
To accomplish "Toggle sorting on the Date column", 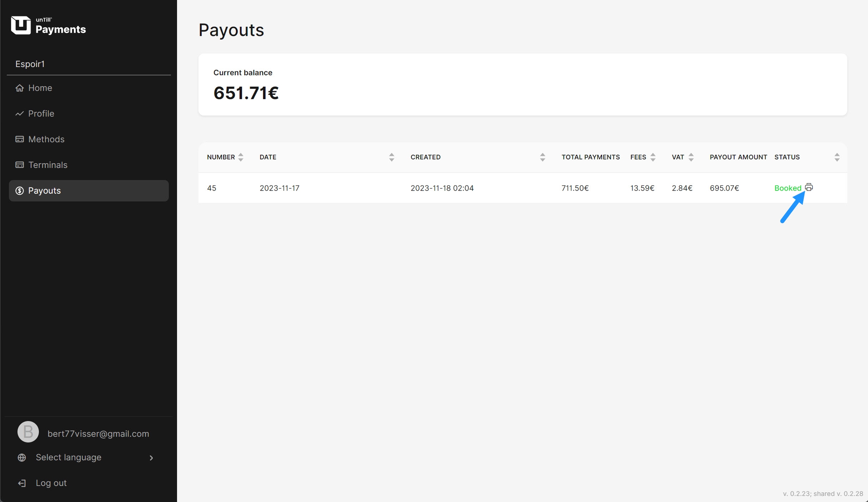I will [x=391, y=157].
